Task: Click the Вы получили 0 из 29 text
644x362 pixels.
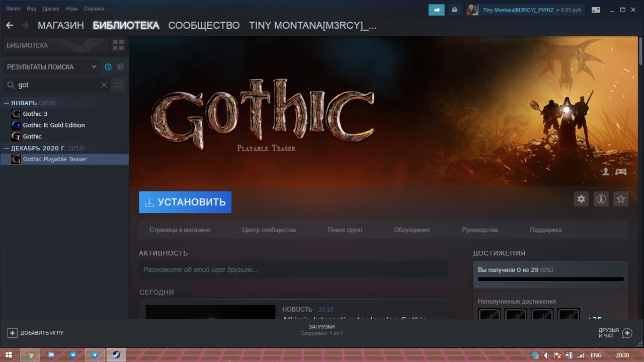Action: click(x=508, y=270)
